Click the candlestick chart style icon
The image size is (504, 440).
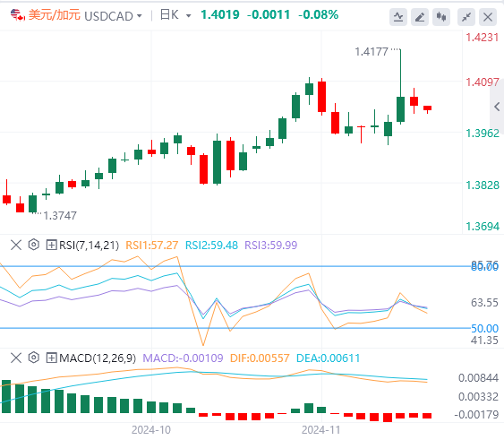[441, 17]
